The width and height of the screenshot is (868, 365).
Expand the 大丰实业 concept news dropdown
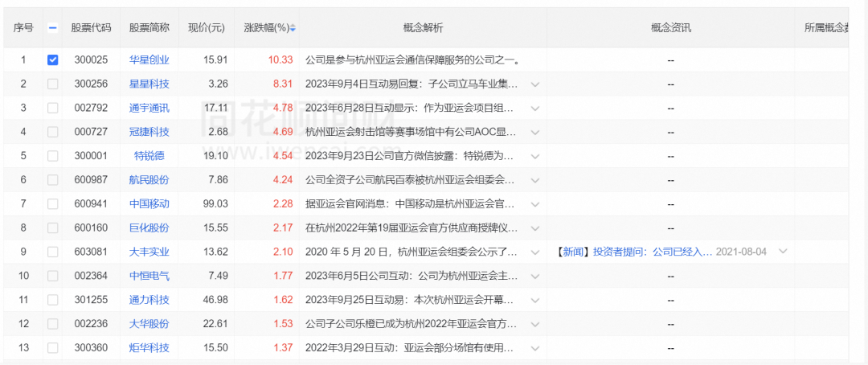pos(783,252)
